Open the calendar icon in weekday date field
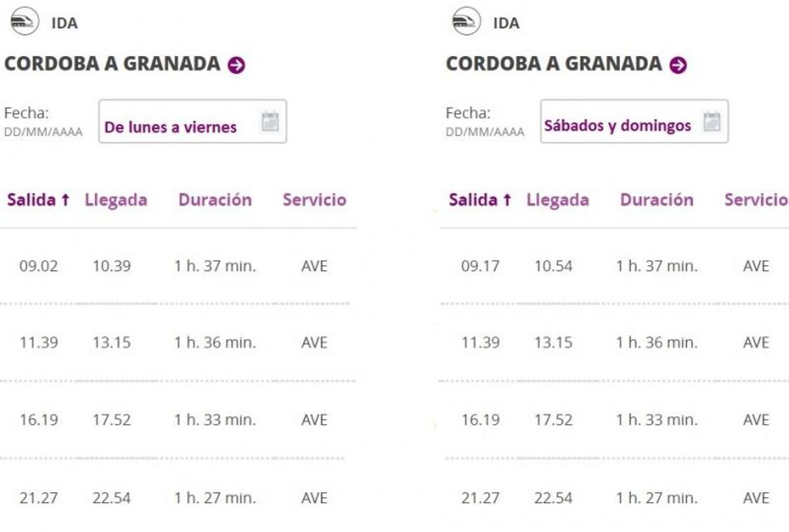 [x=270, y=122]
